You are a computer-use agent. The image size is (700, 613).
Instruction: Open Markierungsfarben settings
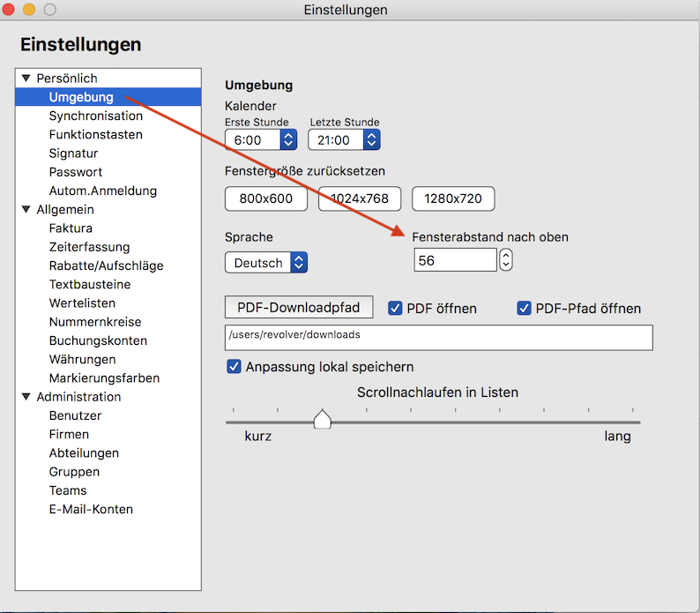tap(104, 378)
